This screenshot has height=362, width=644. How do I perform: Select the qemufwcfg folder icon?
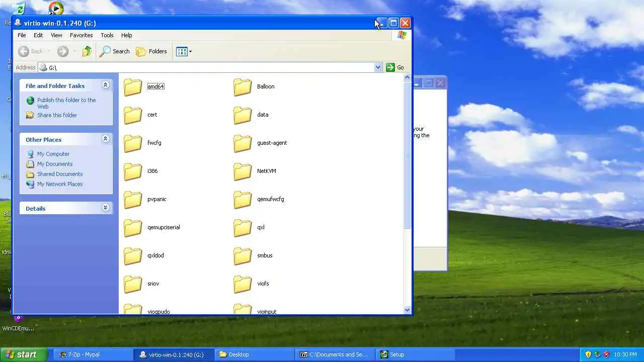coord(243,199)
